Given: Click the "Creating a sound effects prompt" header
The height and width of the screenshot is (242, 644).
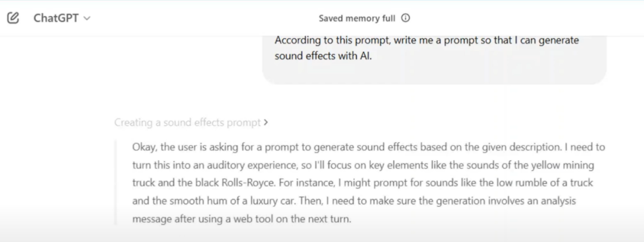Looking at the screenshot, I should click(x=187, y=123).
